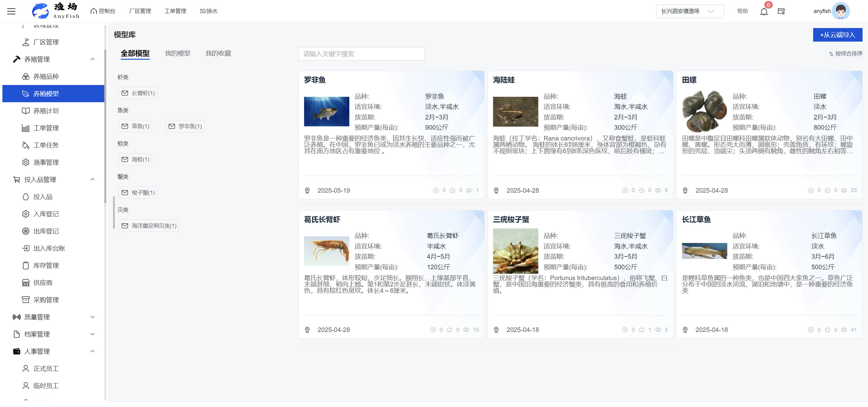Switch to the 我的模型 tab
868x407 pixels.
tap(177, 53)
